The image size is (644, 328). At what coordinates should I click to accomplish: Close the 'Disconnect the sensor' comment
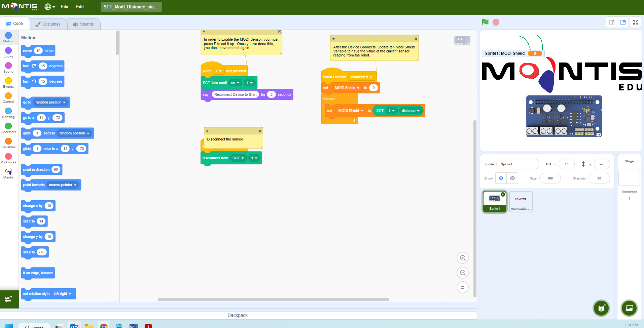[x=260, y=131]
